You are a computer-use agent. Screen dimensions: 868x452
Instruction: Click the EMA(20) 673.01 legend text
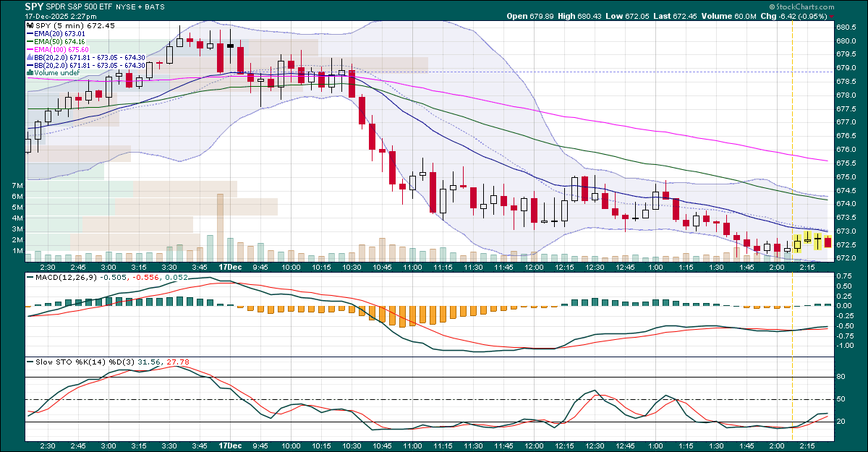[x=60, y=33]
